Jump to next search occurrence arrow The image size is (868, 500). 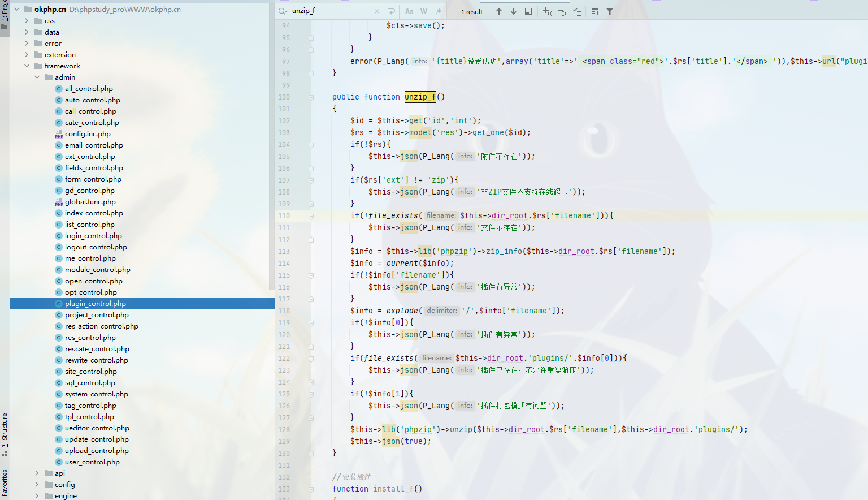(513, 11)
